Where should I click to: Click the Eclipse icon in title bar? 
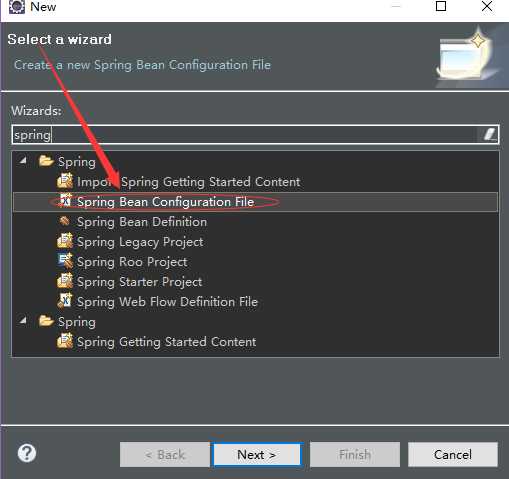tap(17, 6)
